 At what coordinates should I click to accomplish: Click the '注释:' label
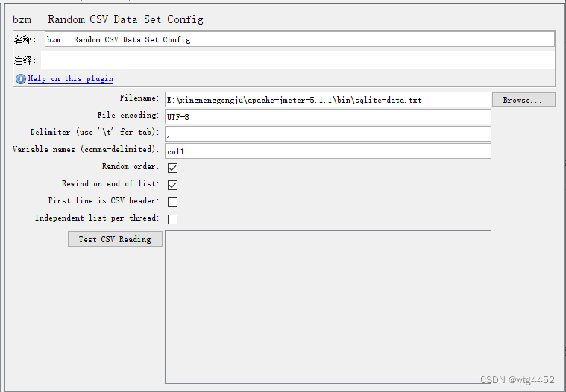[25, 60]
